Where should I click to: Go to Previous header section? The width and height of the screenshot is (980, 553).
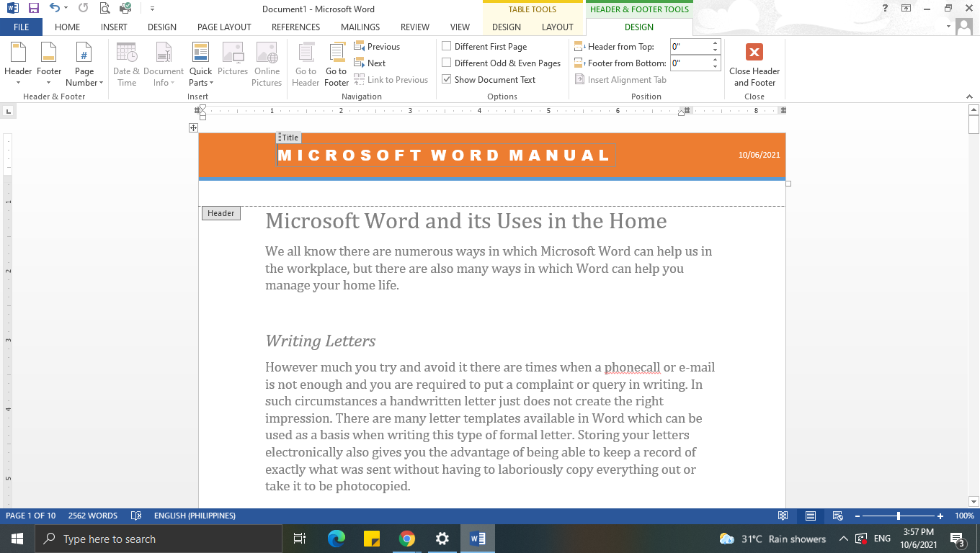pos(377,46)
